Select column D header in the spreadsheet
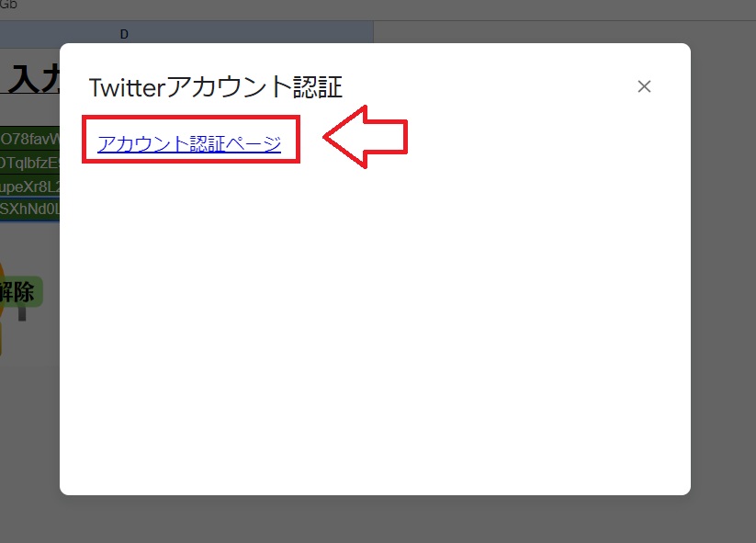This screenshot has height=543, width=756. pyautogui.click(x=186, y=34)
